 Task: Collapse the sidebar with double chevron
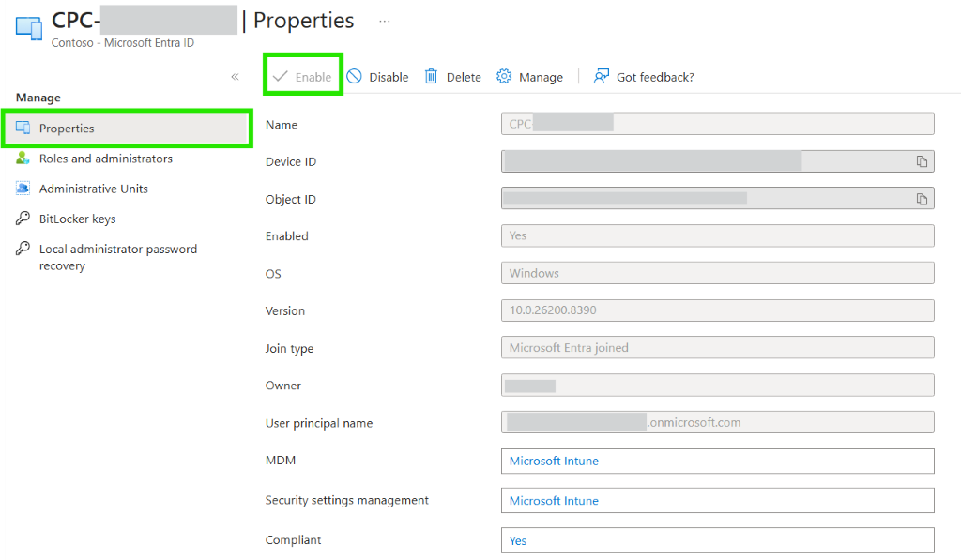235,77
